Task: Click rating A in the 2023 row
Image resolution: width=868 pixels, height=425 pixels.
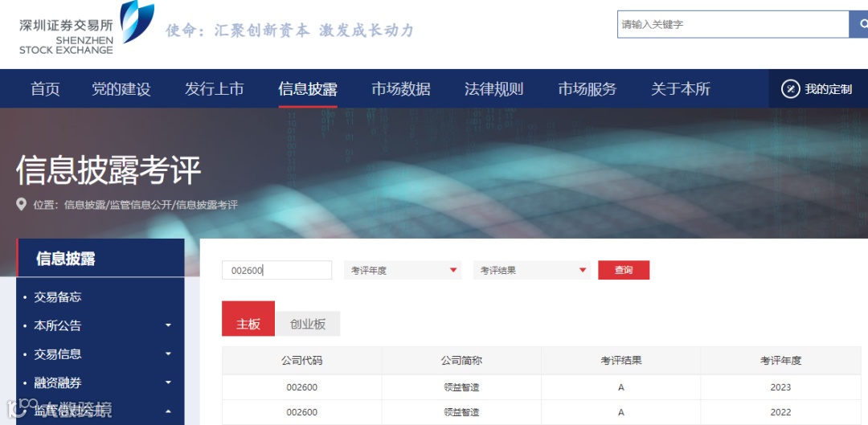Action: coord(621,387)
